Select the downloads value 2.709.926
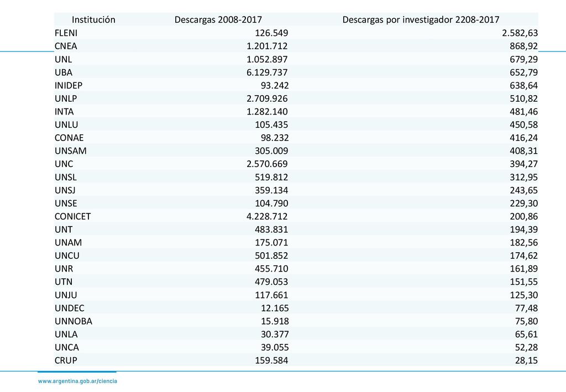Viewport: 566px width, 392px height. [267, 98]
